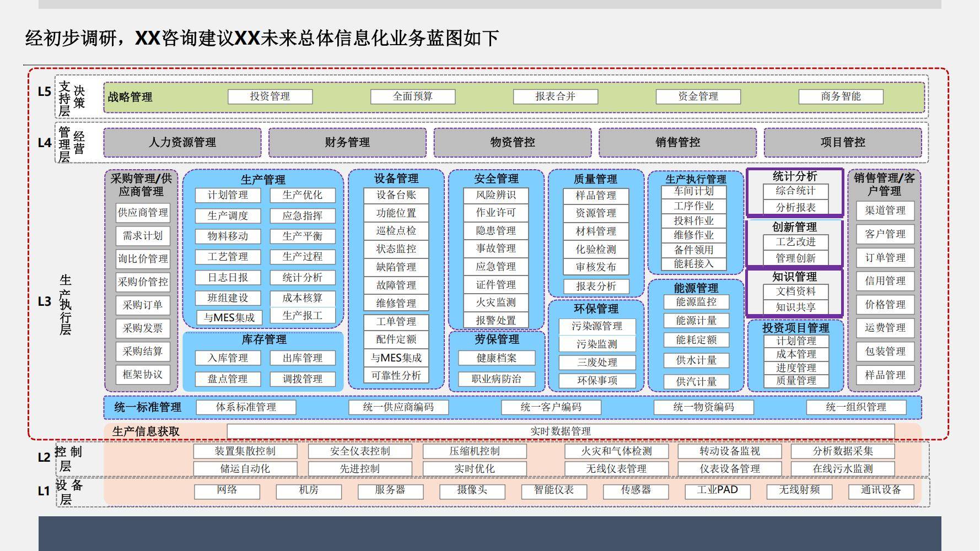Click the 人力资源管理 block

tap(182, 143)
